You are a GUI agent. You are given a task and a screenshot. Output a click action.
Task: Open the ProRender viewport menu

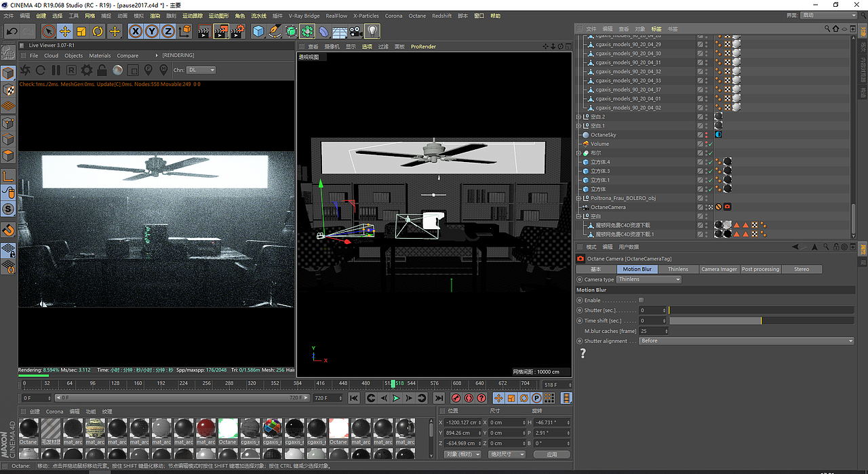tap(423, 47)
